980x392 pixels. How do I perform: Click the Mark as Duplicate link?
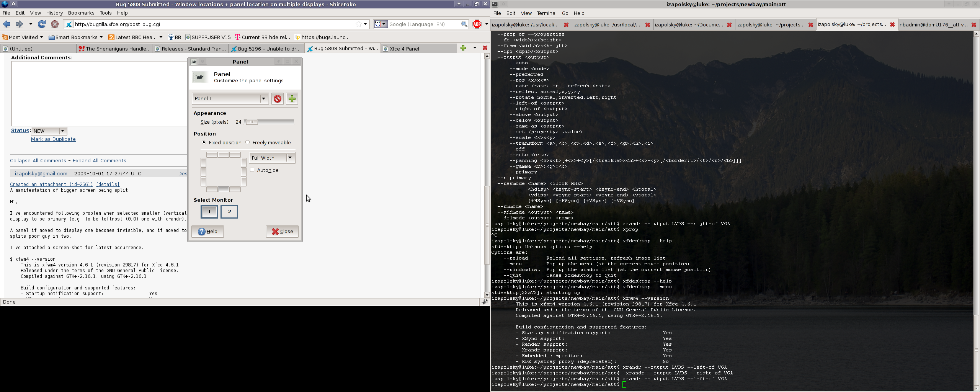point(53,139)
